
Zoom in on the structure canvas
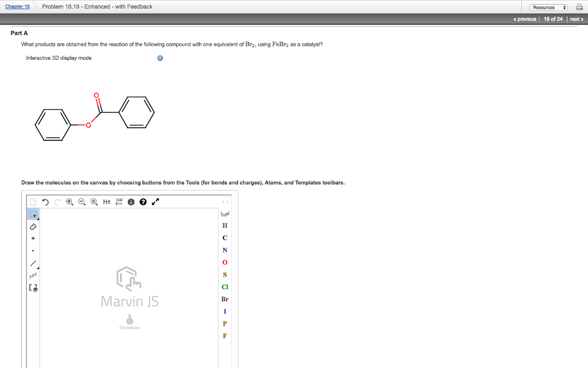(x=69, y=201)
